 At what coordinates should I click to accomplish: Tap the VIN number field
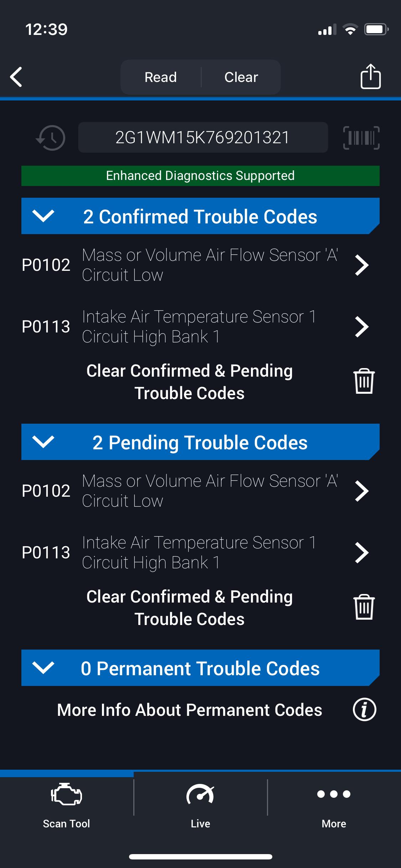click(203, 138)
